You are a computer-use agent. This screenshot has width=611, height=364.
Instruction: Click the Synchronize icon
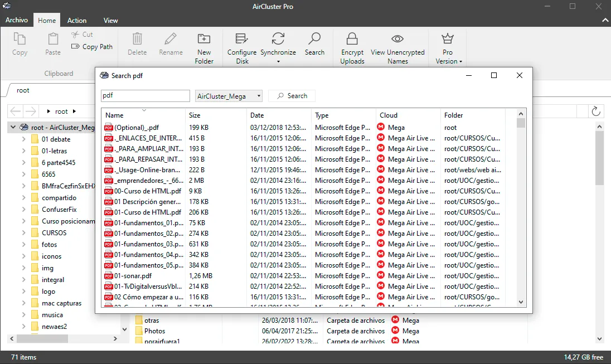[x=278, y=38]
